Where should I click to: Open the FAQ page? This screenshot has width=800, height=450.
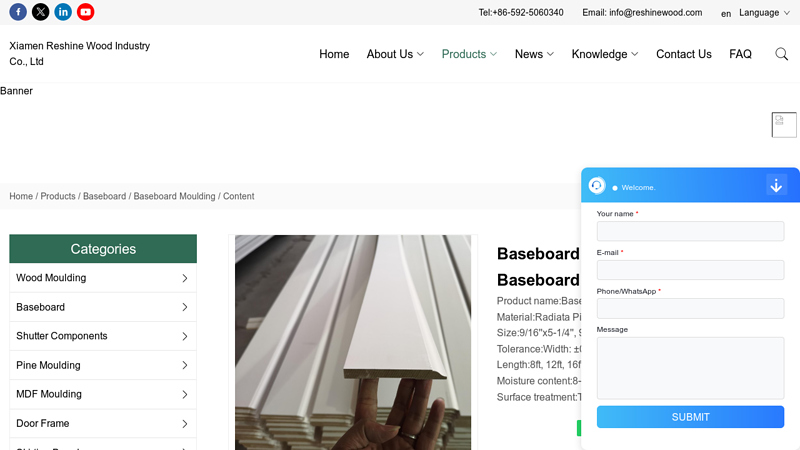[x=740, y=54]
